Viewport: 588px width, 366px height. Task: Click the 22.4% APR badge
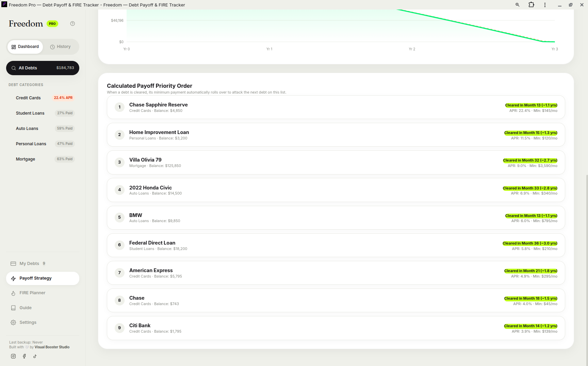click(x=63, y=98)
